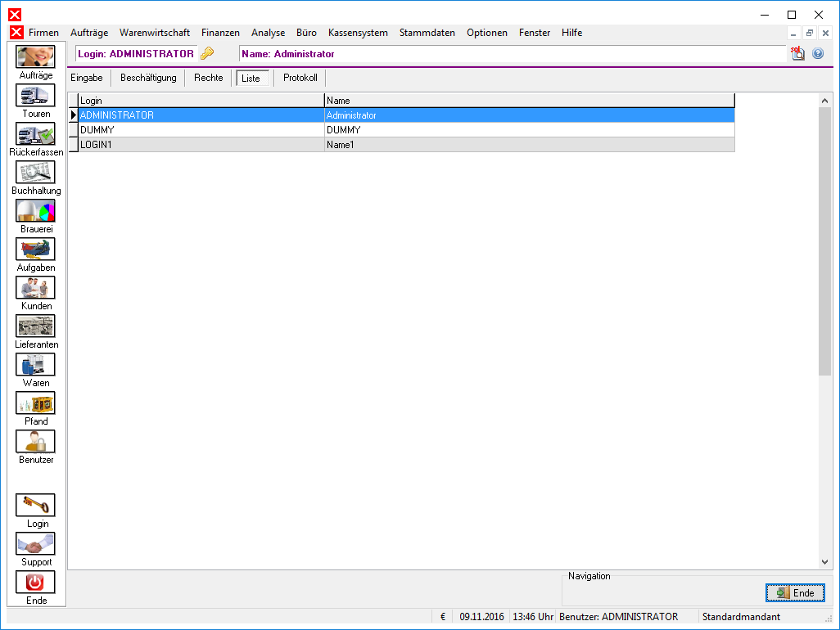This screenshot has height=630, width=840.
Task: Open the Warenwirtschaft menu
Action: click(154, 33)
